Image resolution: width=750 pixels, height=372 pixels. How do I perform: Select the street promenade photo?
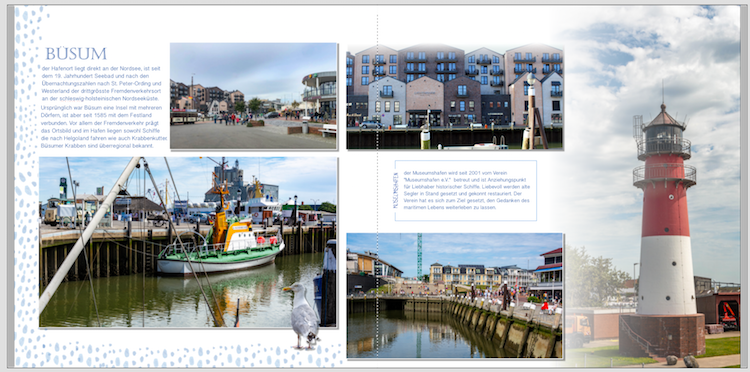click(254, 96)
